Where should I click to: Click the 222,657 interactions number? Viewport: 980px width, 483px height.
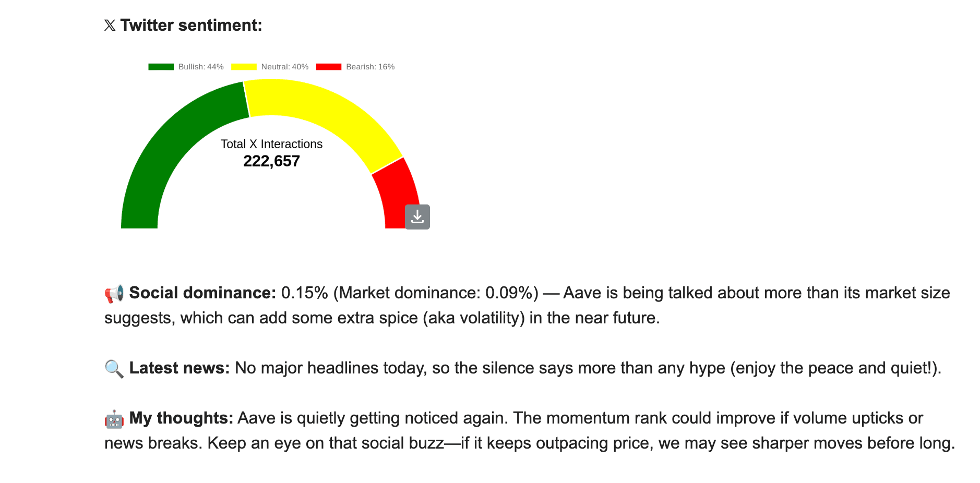tap(271, 161)
